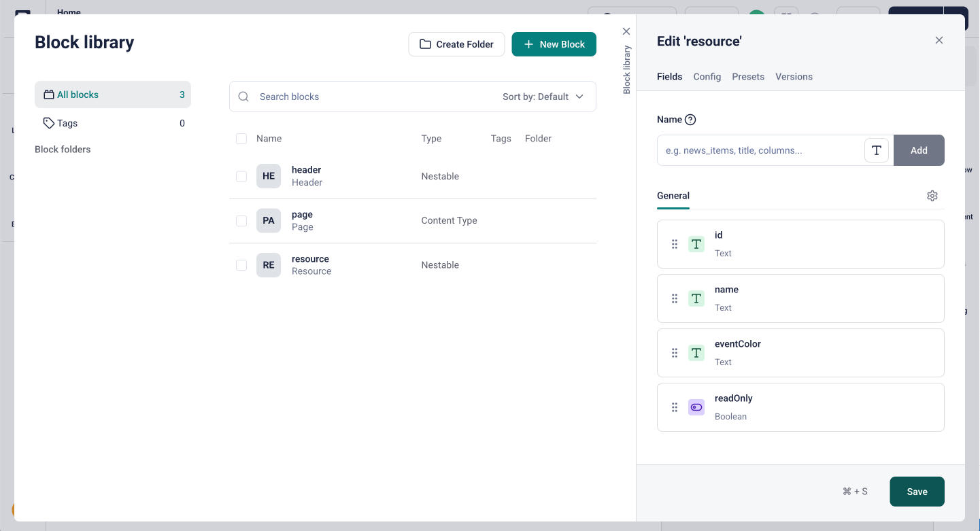Open the field type selector icon

pyautogui.click(x=877, y=150)
